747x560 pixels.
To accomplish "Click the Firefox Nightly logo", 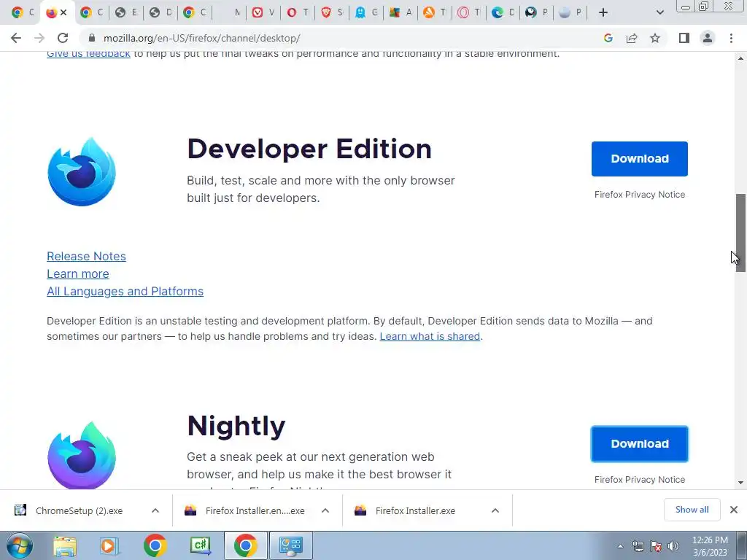I will 82,455.
